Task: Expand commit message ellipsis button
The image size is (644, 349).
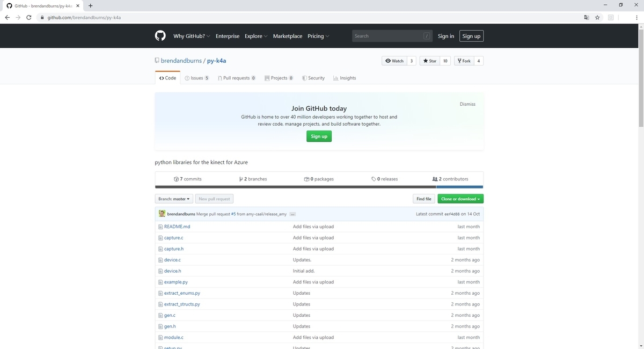Action: [292, 214]
